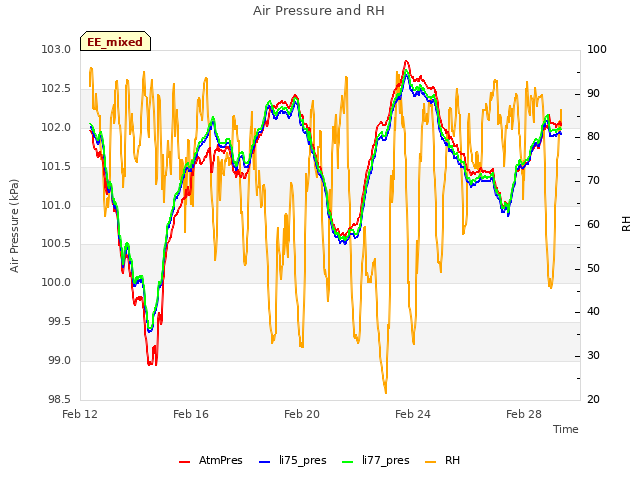Image resolution: width=640 pixels, height=480 pixels.
Task: Click the 99.0 left axis value
Action: point(60,360)
